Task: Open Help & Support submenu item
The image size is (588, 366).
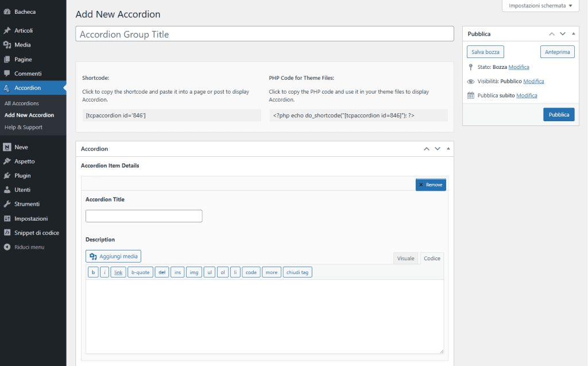Action: click(x=23, y=127)
